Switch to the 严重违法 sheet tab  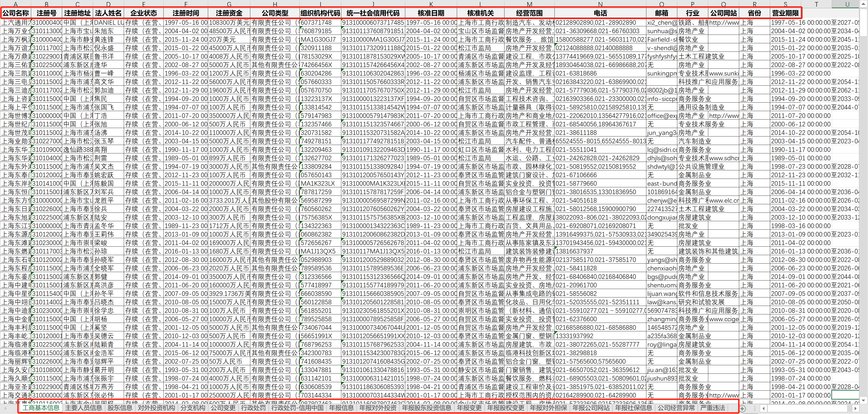point(713,408)
